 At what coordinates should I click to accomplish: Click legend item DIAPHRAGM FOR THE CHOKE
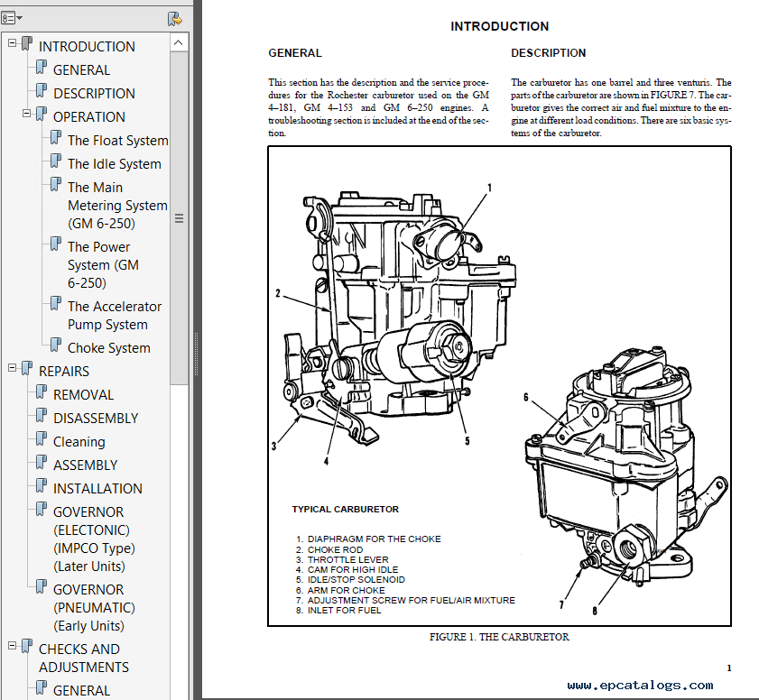click(369, 539)
